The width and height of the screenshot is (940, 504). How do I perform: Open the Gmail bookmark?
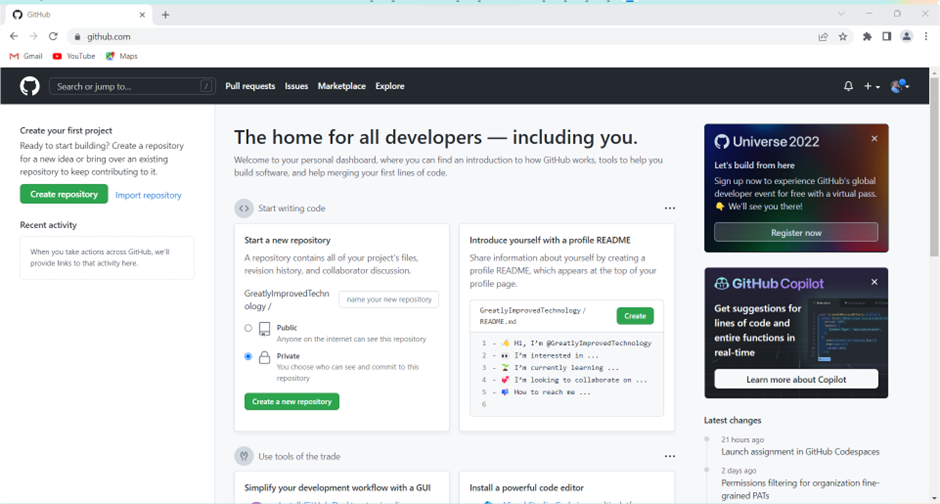click(26, 56)
